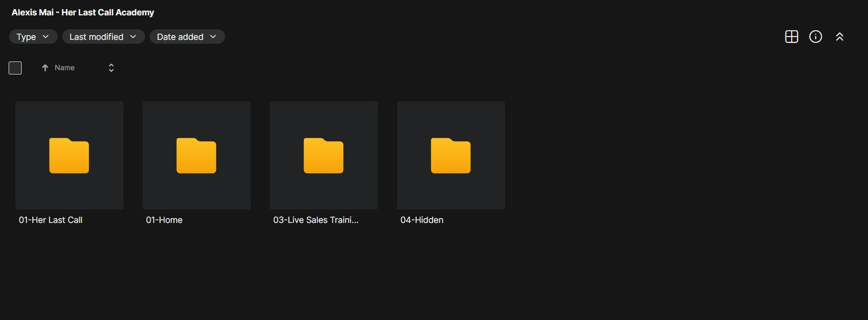Image resolution: width=868 pixels, height=320 pixels.
Task: Open the 03-Live Sales Training folder icon
Action: pos(324,156)
